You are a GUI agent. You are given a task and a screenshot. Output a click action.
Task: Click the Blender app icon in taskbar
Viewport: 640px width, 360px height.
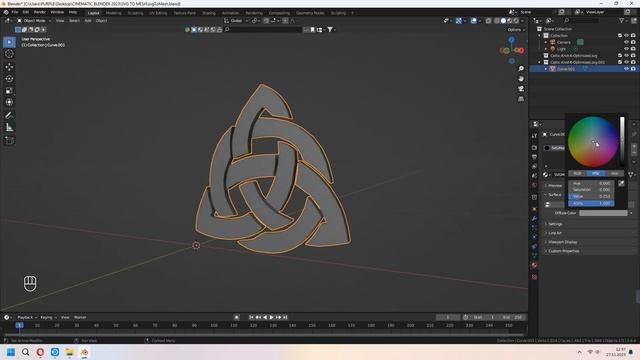click(84, 352)
